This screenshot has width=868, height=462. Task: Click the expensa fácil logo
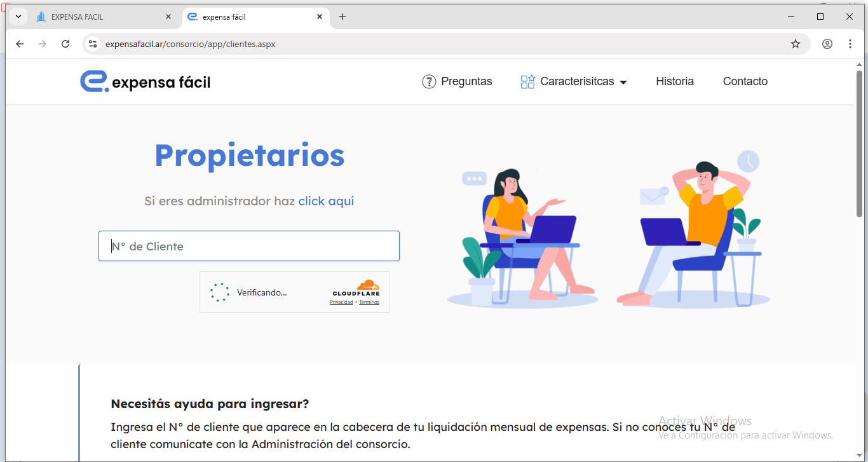145,81
